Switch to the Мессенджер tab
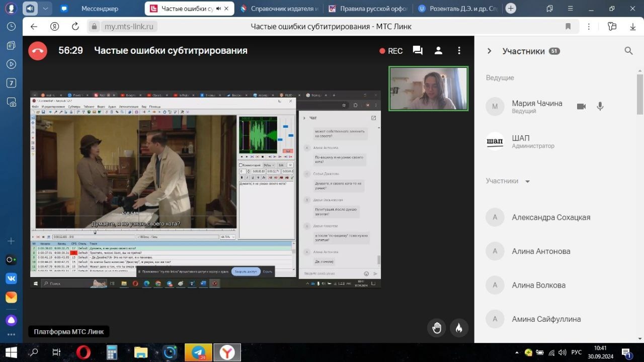Screen dimensions: 644x362 click(x=99, y=9)
